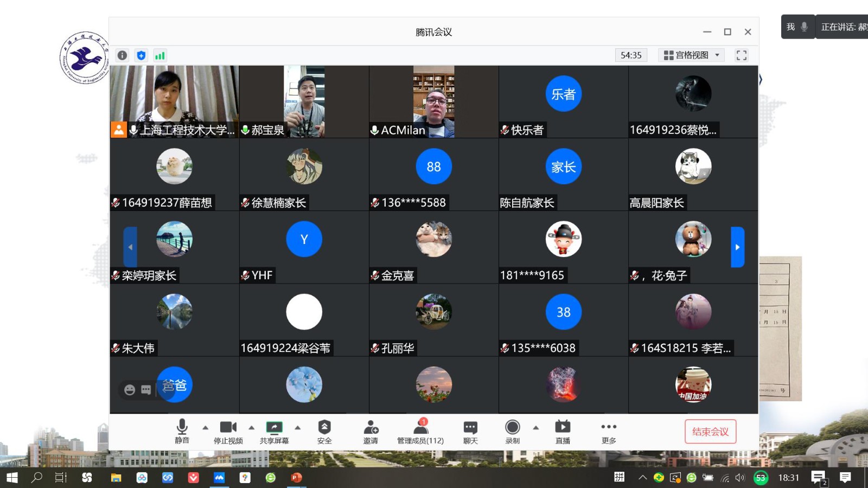Open volume control in system tray

tap(741, 477)
